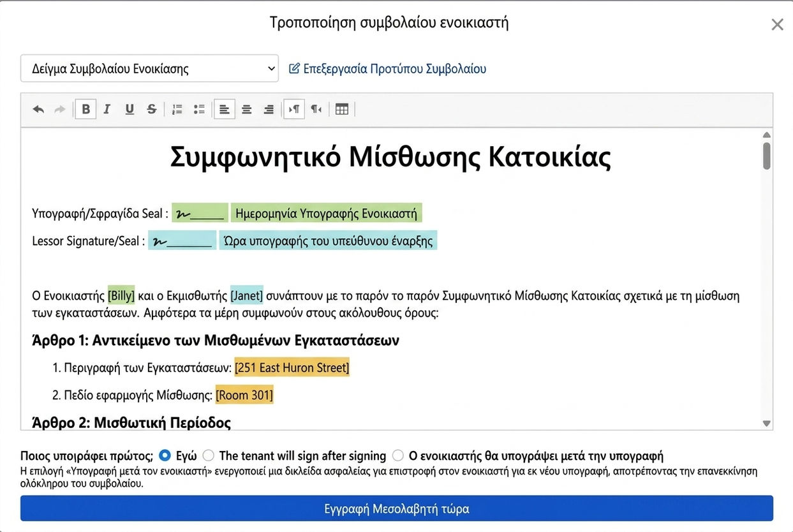Close the contract modification dialog
The width and height of the screenshot is (793, 532).
(x=777, y=25)
